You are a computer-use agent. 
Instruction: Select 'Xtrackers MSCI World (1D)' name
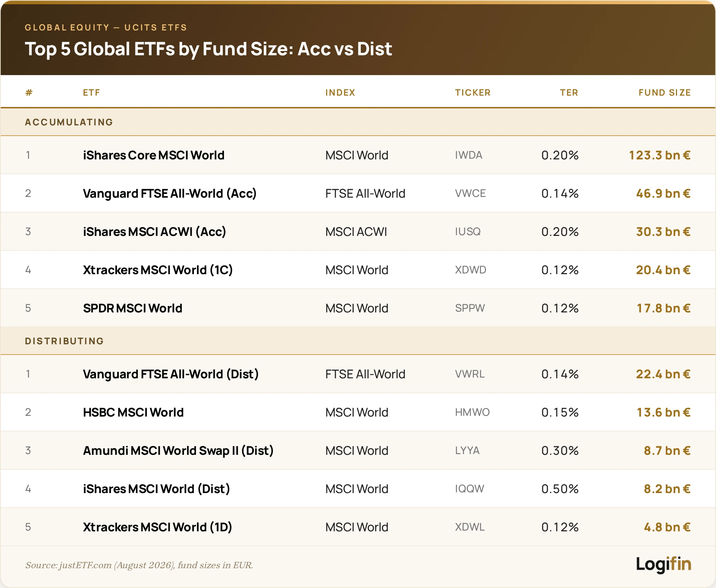click(158, 527)
